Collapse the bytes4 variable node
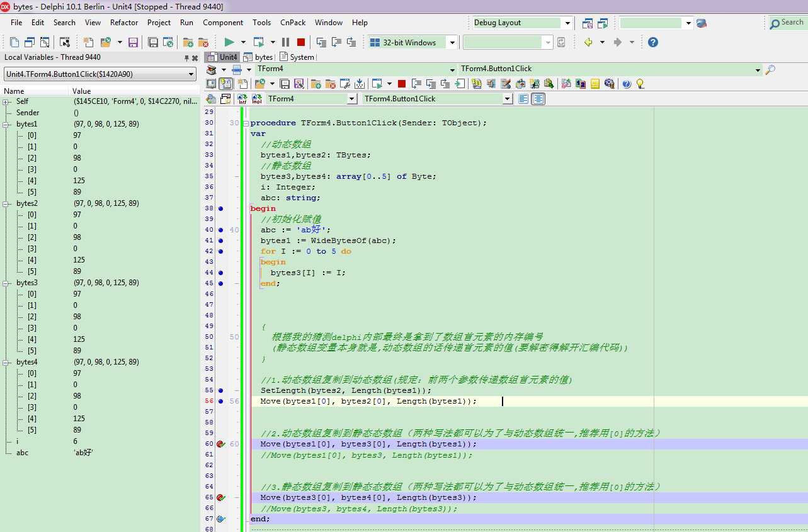Image resolution: width=808 pixels, height=532 pixels. 6,362
